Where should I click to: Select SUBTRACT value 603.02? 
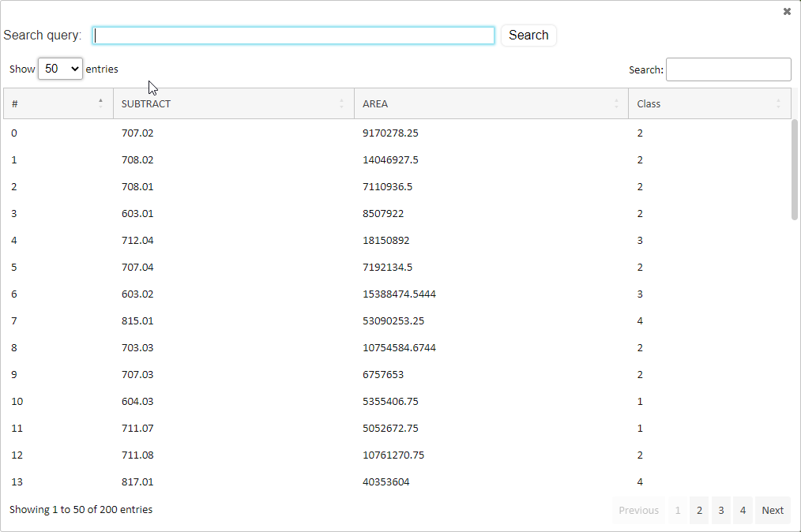137,294
